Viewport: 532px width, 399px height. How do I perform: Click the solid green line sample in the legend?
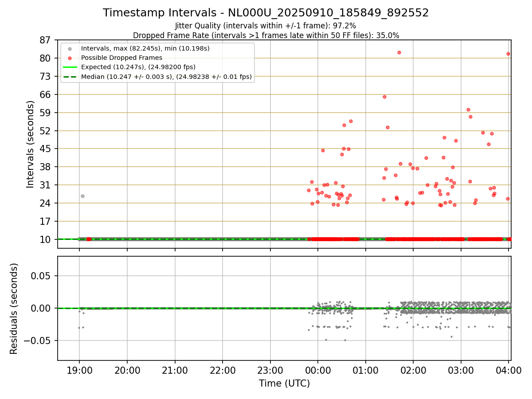tap(70, 67)
